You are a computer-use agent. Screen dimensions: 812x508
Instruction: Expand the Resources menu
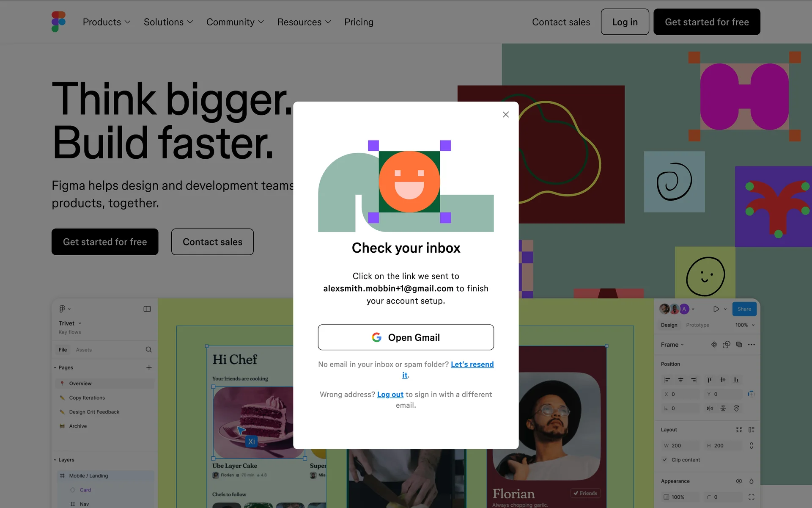(x=304, y=22)
